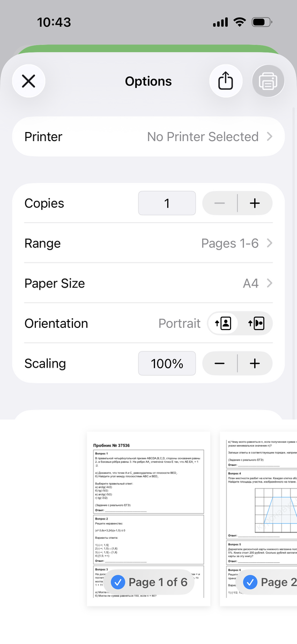Viewport: 297px width, 644px height.
Task: Open Paper Size A4 options
Action: pos(148,283)
